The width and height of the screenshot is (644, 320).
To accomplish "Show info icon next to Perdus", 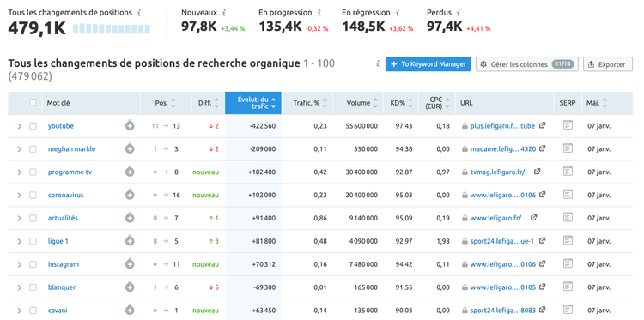I will point(459,13).
